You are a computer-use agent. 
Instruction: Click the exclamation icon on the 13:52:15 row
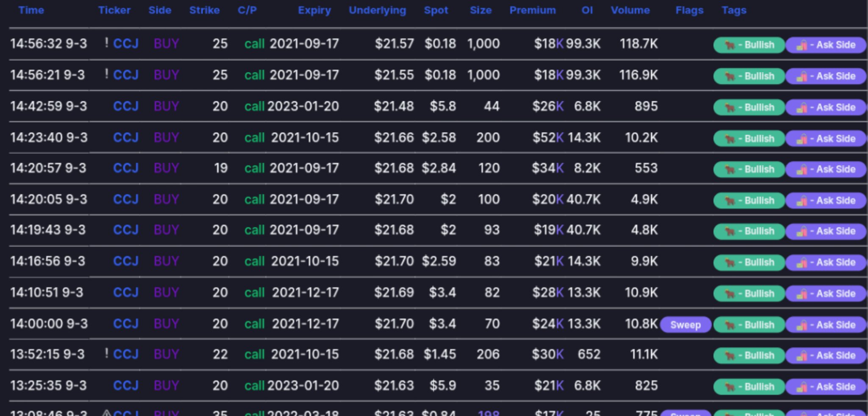(x=106, y=353)
